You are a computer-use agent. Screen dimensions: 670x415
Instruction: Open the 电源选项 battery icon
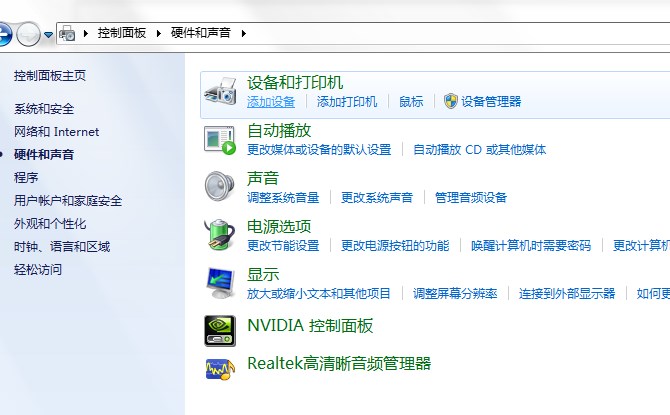click(220, 235)
